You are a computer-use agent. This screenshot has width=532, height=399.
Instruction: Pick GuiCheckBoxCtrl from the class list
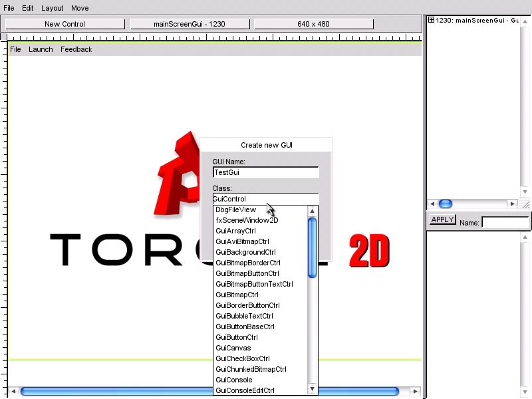pyautogui.click(x=260, y=358)
